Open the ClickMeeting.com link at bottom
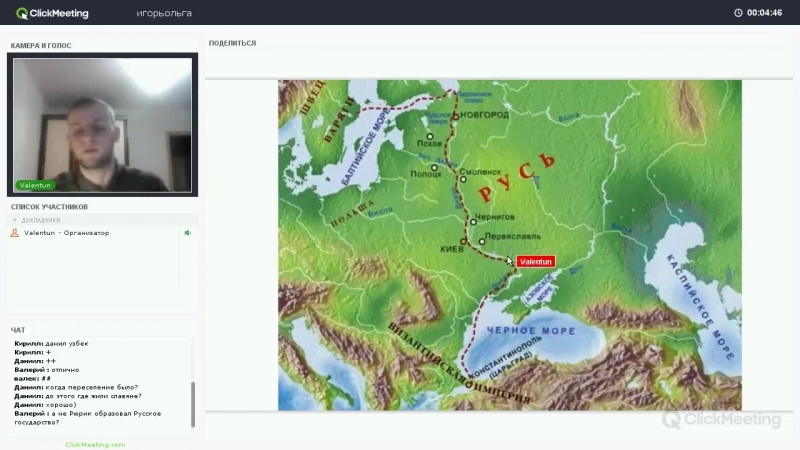 point(95,444)
